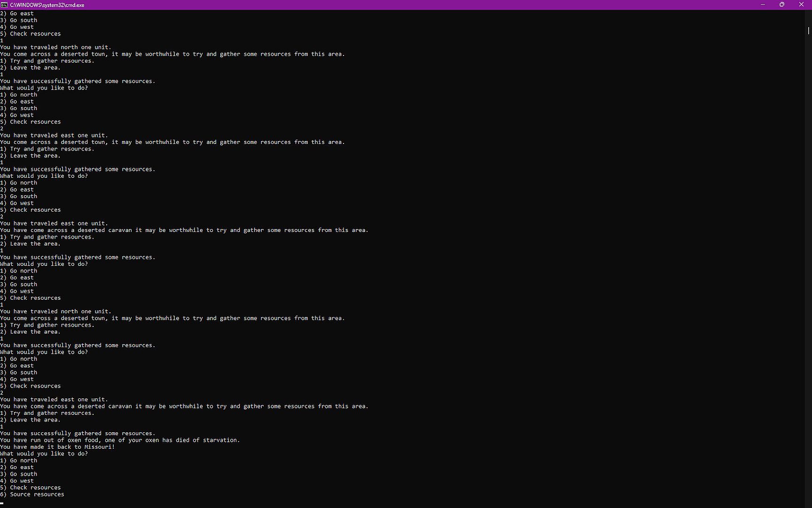Restore down the cmd.exe window
The width and height of the screenshot is (812, 508).
782,5
